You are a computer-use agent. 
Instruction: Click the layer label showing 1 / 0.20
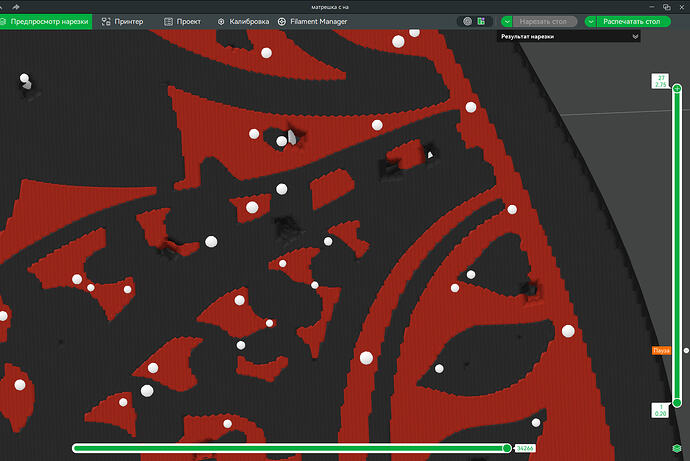[660, 410]
